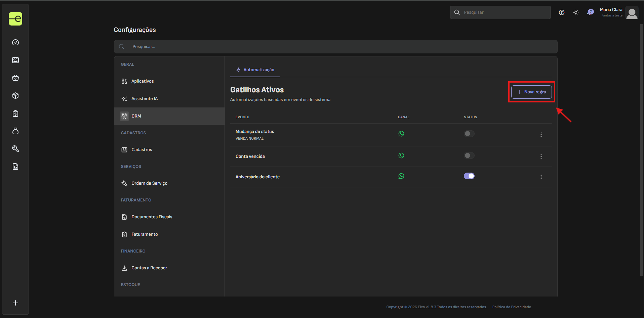Open Política de Privacidade link
The height and width of the screenshot is (318, 644).
[x=512, y=307]
